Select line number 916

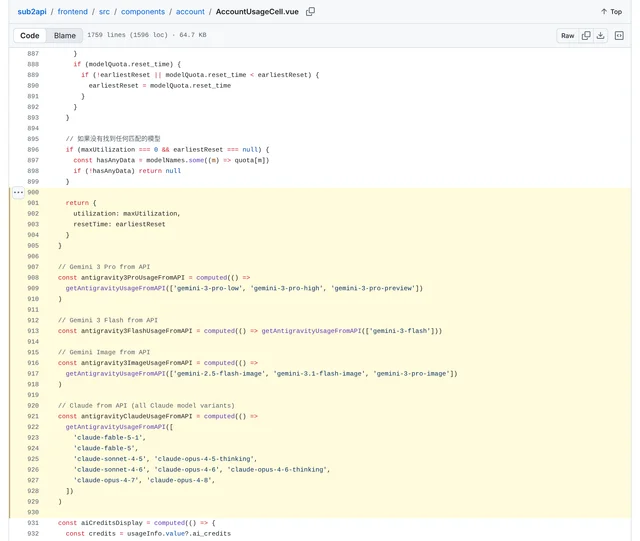pos(33,363)
